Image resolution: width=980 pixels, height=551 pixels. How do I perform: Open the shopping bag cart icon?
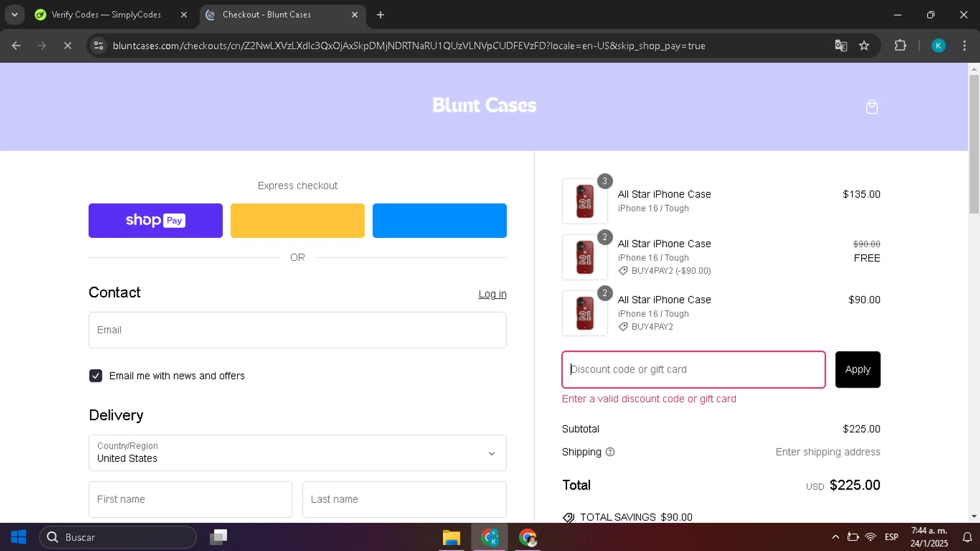tap(872, 107)
